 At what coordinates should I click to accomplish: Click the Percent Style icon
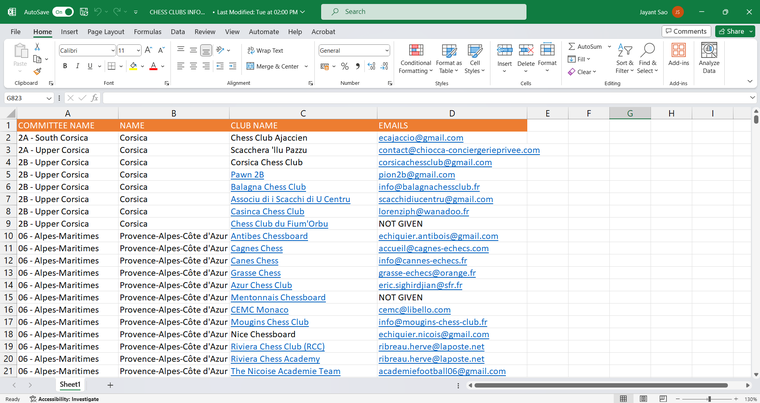(x=344, y=66)
